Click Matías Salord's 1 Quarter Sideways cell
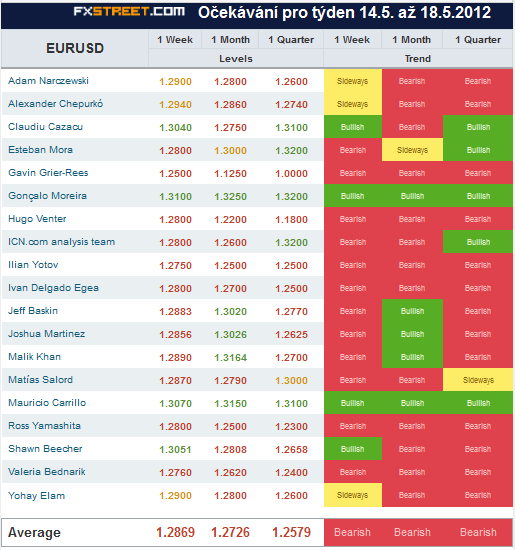Screen dimensions: 515x550 click(x=478, y=380)
